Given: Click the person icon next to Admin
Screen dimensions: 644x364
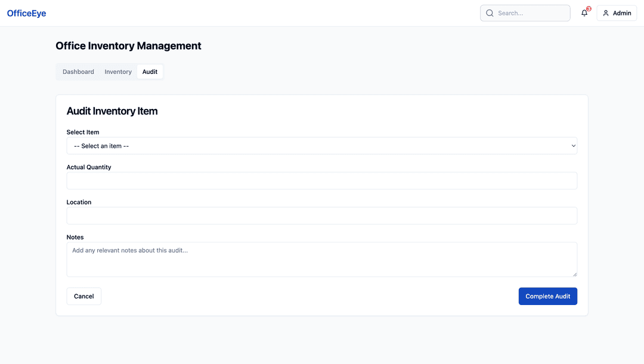Looking at the screenshot, I should 605,13.
